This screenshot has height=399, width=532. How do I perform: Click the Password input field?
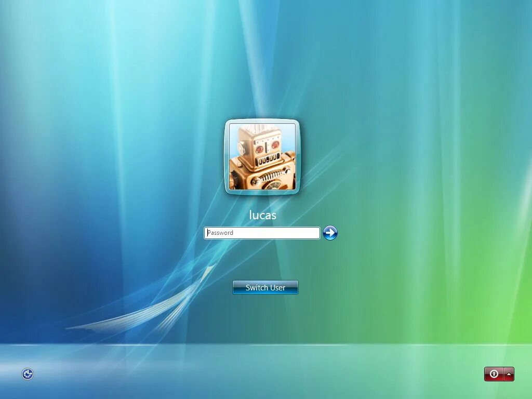click(x=262, y=233)
